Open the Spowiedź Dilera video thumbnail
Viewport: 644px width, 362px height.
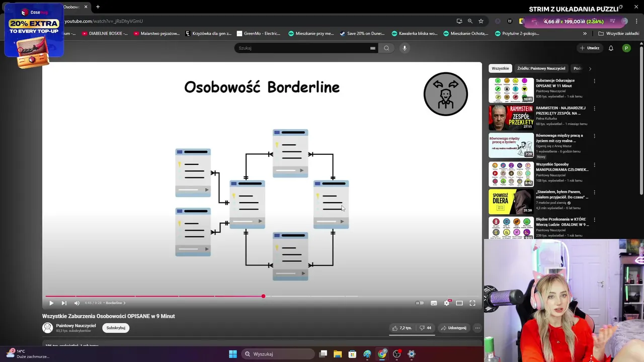tap(511, 202)
